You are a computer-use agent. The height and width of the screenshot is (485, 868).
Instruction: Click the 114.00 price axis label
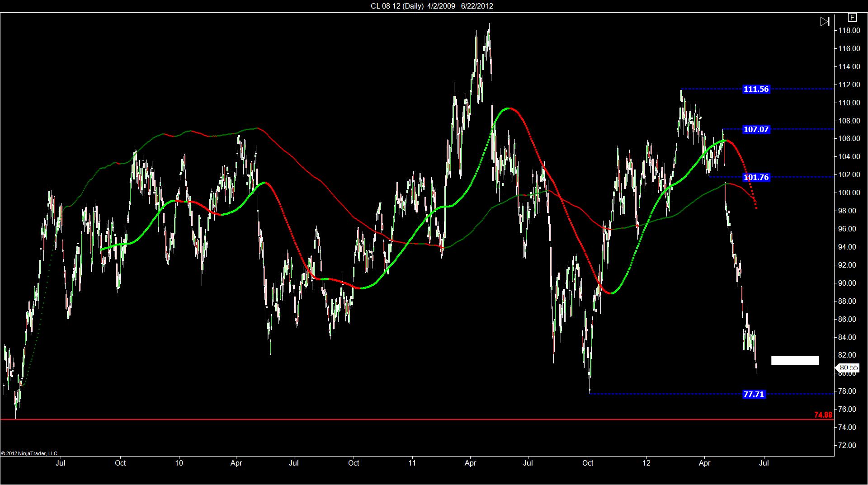tap(849, 67)
